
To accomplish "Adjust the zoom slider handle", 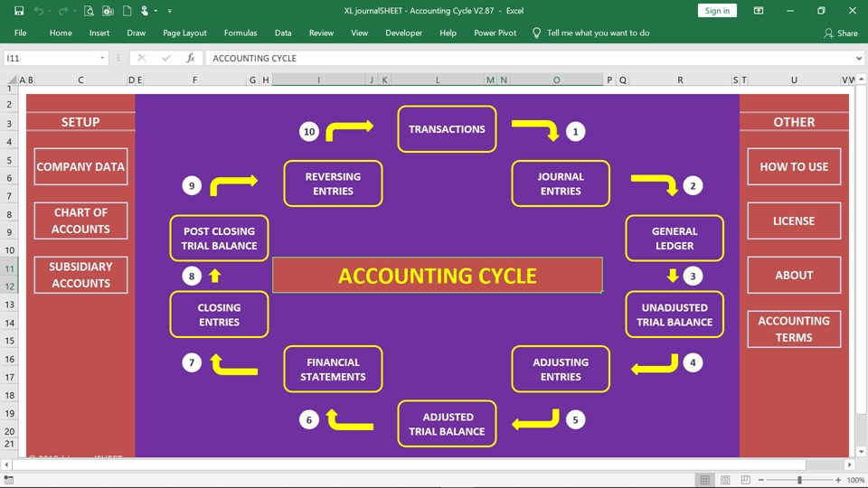I will (x=799, y=480).
